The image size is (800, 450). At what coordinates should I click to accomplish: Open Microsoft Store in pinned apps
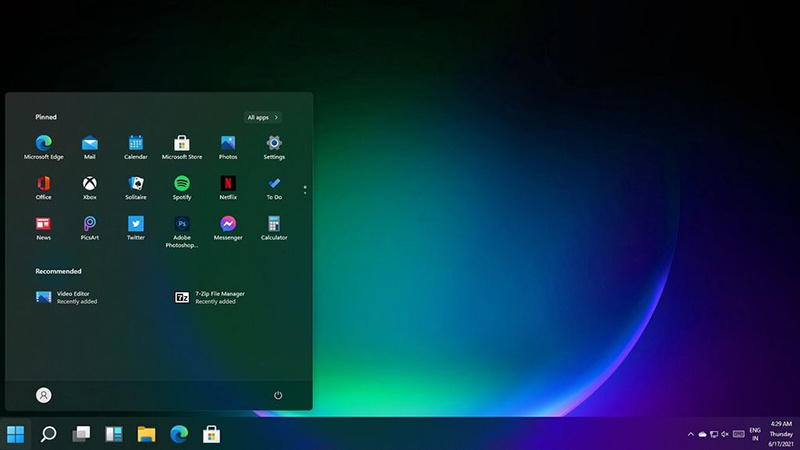pos(182,147)
